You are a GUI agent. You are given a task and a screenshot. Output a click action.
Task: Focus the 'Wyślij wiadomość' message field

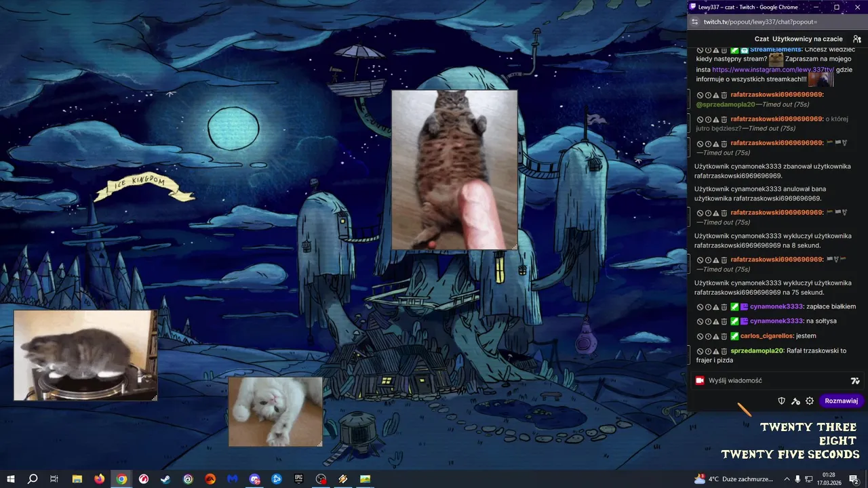(x=776, y=381)
